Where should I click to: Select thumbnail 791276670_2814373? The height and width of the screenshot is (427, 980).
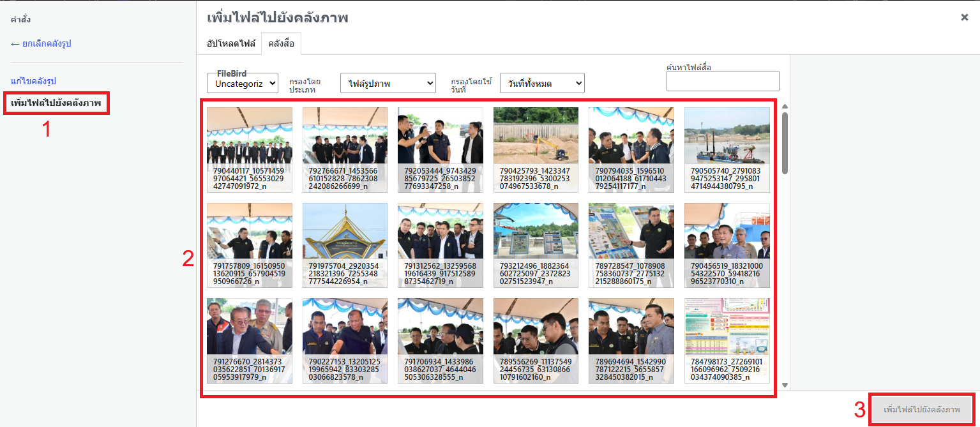tap(250, 341)
